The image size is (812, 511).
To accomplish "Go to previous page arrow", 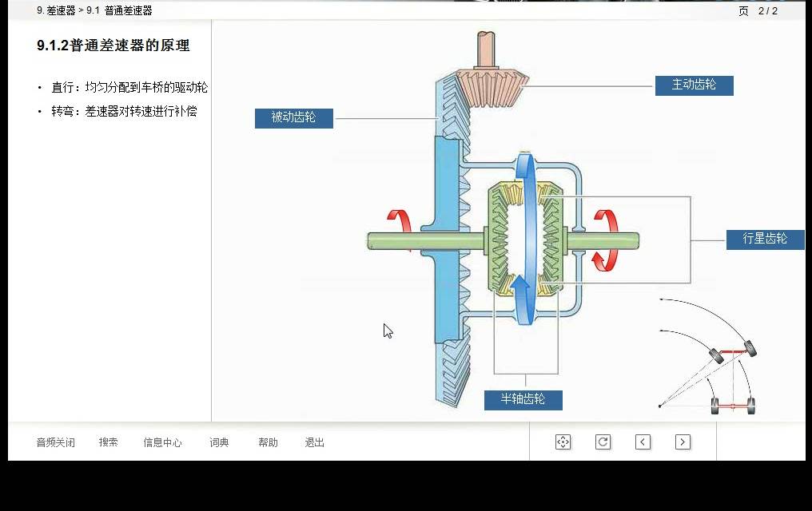I will 643,442.
